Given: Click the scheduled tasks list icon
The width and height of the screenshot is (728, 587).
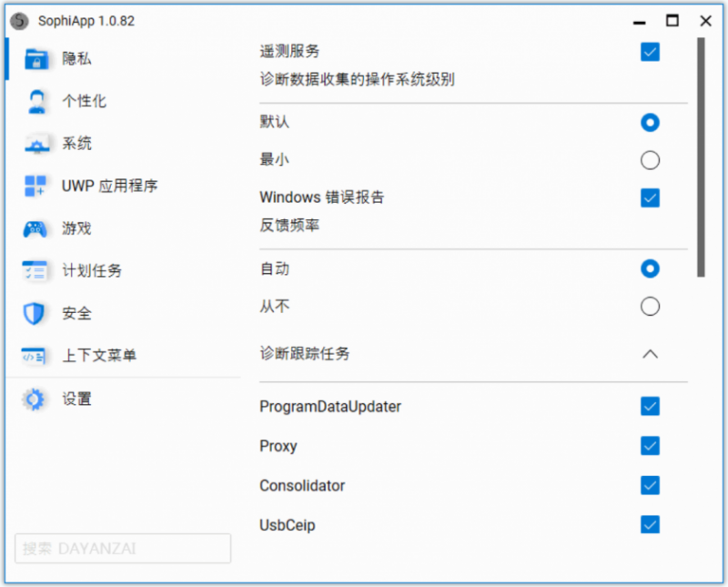Looking at the screenshot, I should 35,270.
